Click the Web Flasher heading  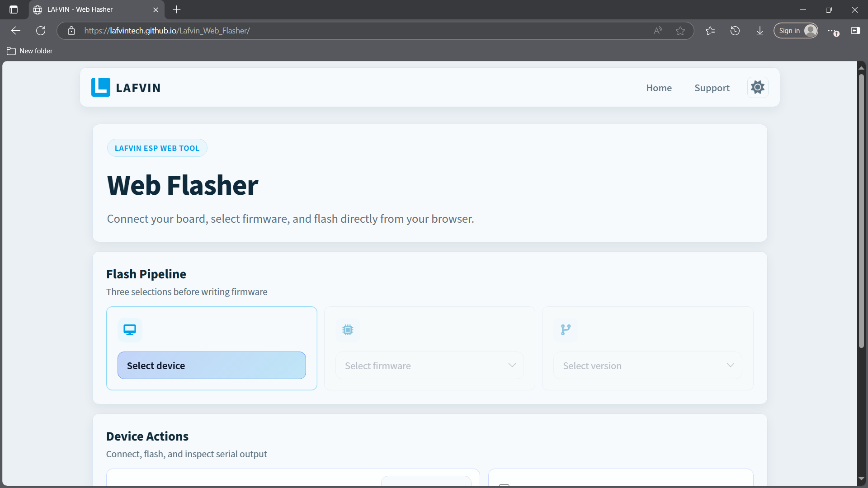pyautogui.click(x=183, y=185)
